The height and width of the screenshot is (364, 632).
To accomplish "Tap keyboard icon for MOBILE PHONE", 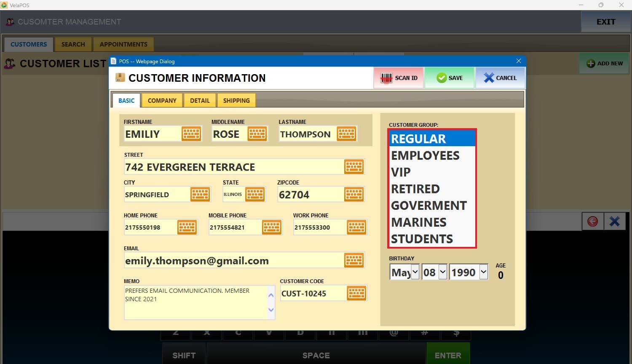I will click(272, 227).
